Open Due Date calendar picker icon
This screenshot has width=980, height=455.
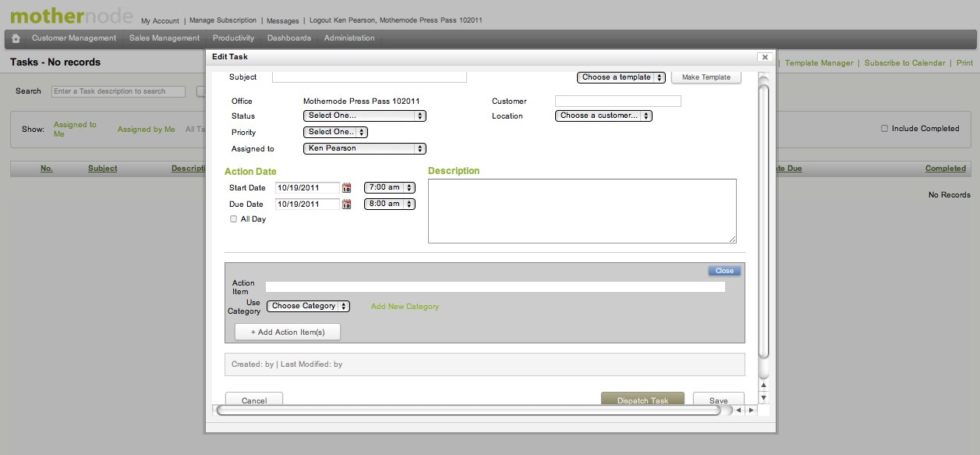click(347, 204)
